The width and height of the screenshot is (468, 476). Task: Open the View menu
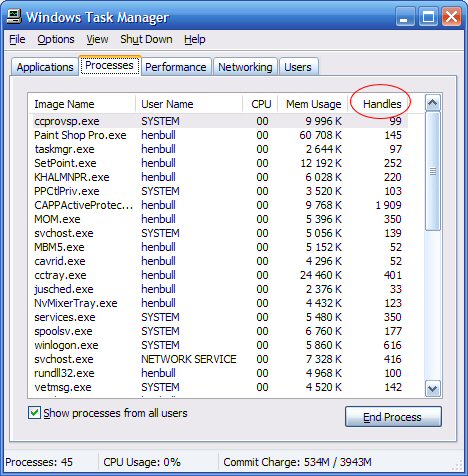pyautogui.click(x=97, y=39)
